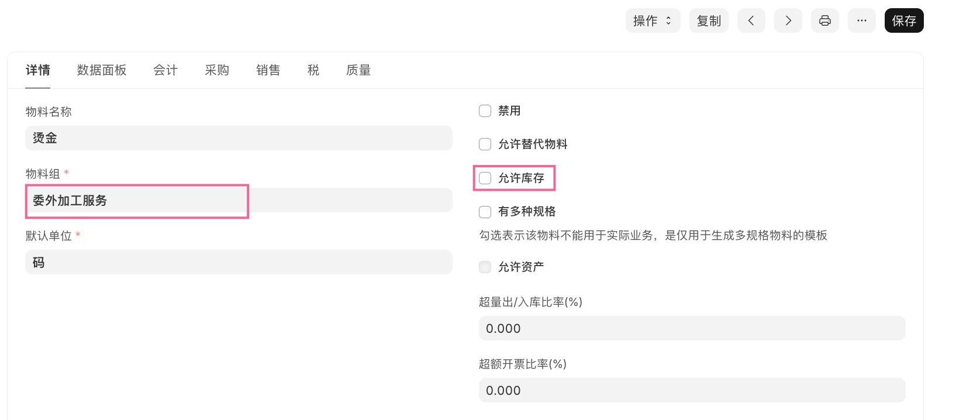
Task: Expand the 操作 dropdown menu
Action: click(x=653, y=21)
